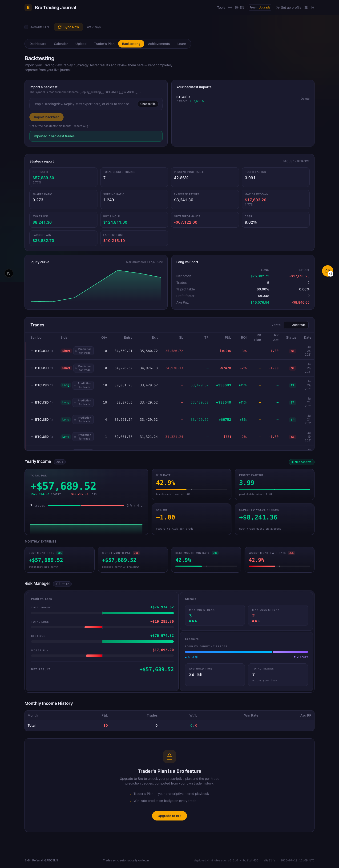The width and height of the screenshot is (339, 868).
Task: Click the Net positive indicator badge
Action: click(302, 462)
